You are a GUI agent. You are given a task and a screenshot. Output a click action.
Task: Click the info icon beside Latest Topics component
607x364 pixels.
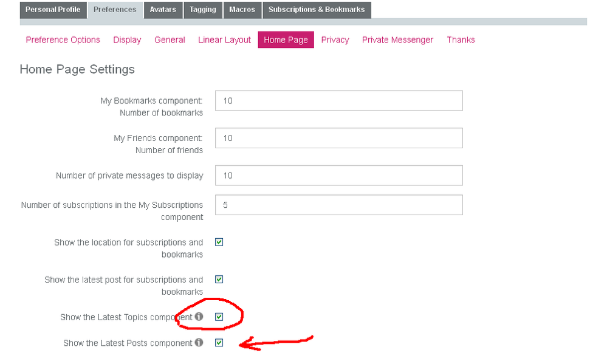pyautogui.click(x=199, y=317)
